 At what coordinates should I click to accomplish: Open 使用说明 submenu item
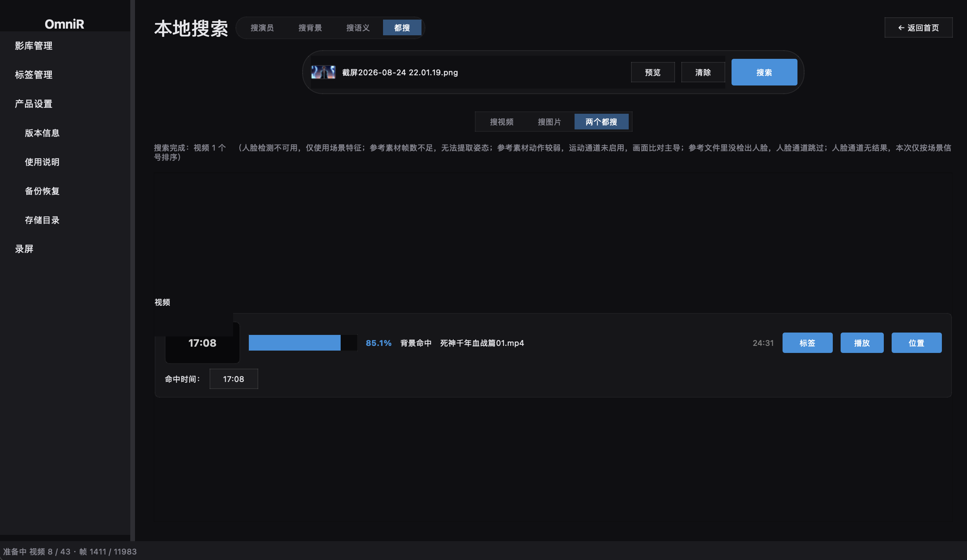pos(42,162)
